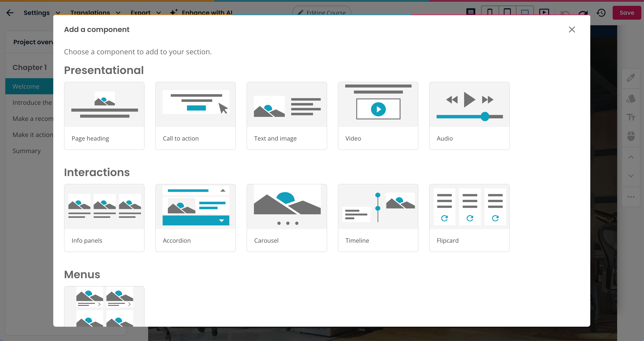The width and height of the screenshot is (644, 341).
Task: Open the Export dropdown menu
Action: pos(145,13)
